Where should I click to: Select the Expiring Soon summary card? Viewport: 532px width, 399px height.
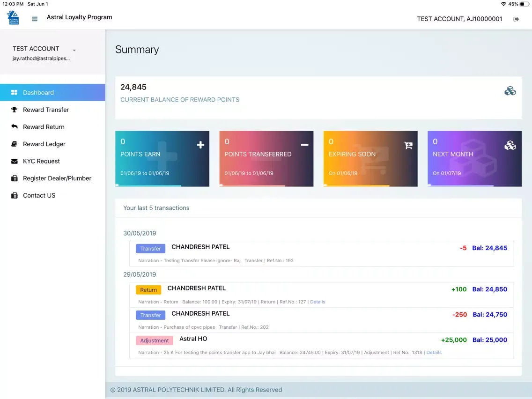(370, 158)
